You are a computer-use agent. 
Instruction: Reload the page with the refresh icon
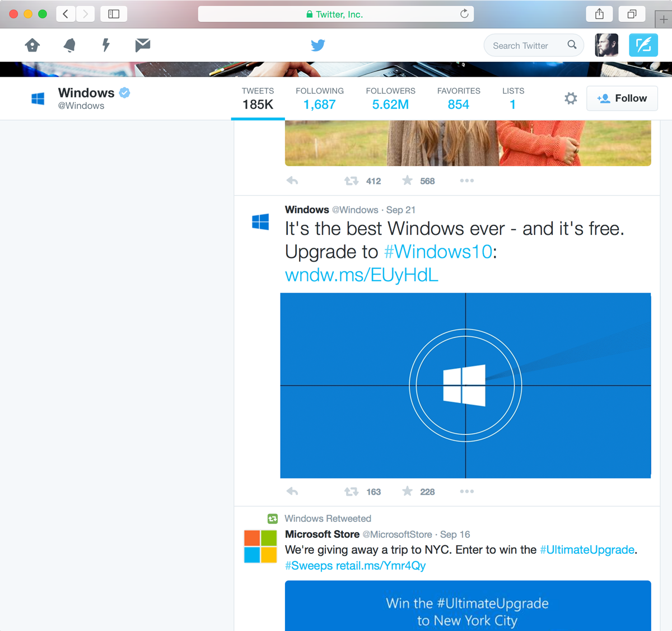click(464, 14)
